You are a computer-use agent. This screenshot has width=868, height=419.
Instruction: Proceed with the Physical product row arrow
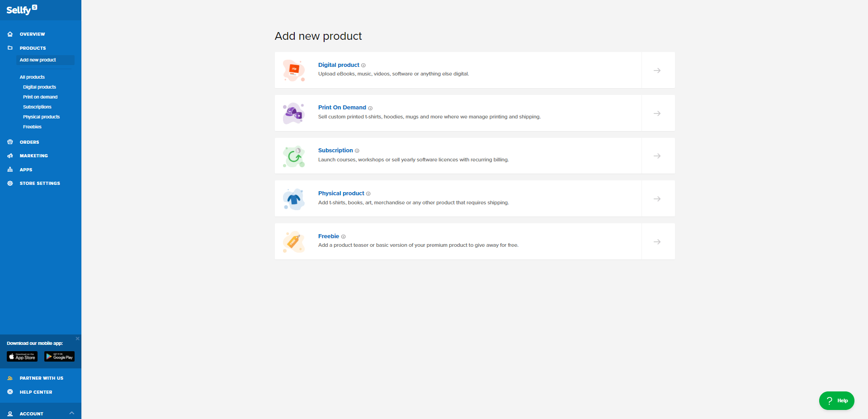657,199
